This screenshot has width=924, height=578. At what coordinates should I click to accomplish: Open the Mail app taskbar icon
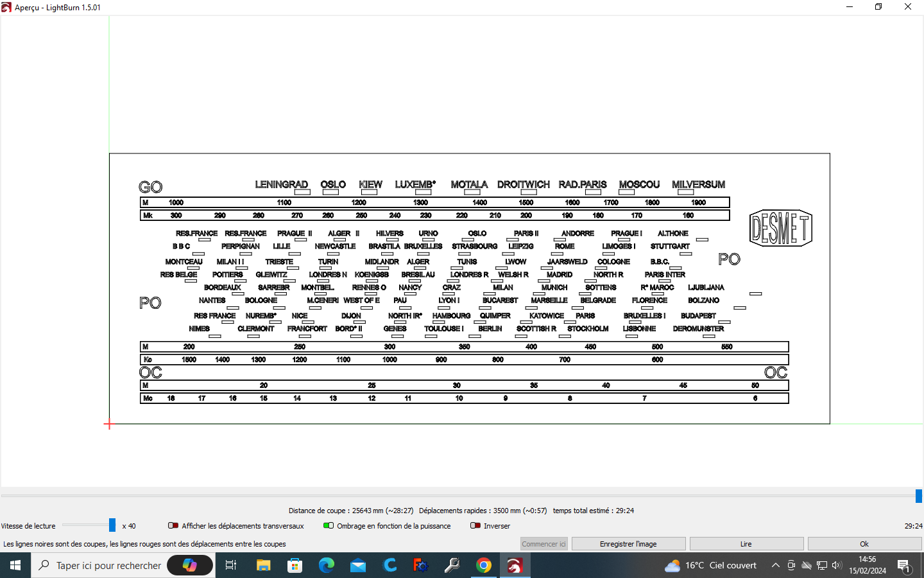(x=358, y=565)
